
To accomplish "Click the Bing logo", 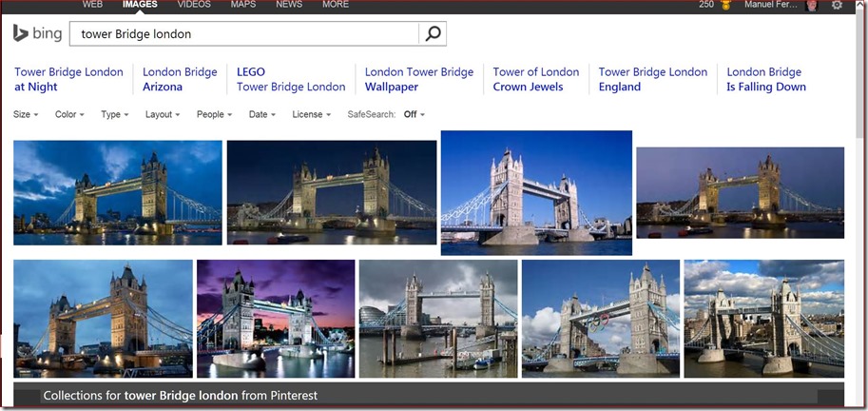I will (37, 34).
